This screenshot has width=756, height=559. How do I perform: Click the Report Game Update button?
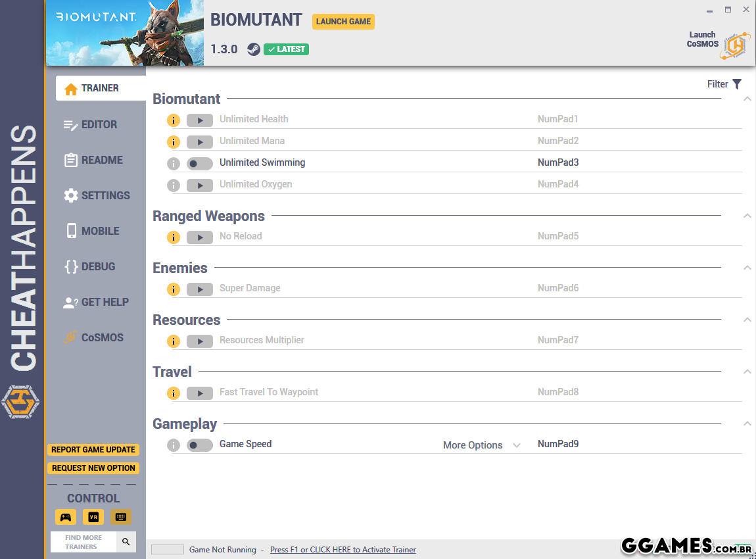tap(93, 450)
